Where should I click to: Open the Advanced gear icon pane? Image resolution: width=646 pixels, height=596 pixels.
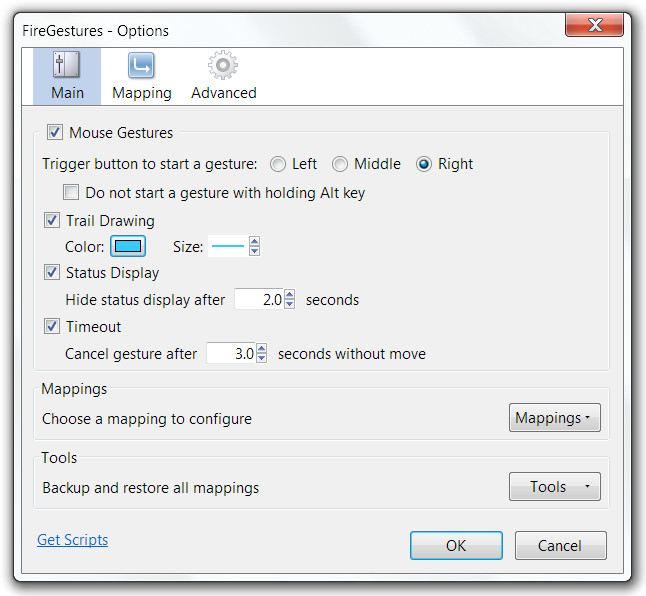point(223,76)
